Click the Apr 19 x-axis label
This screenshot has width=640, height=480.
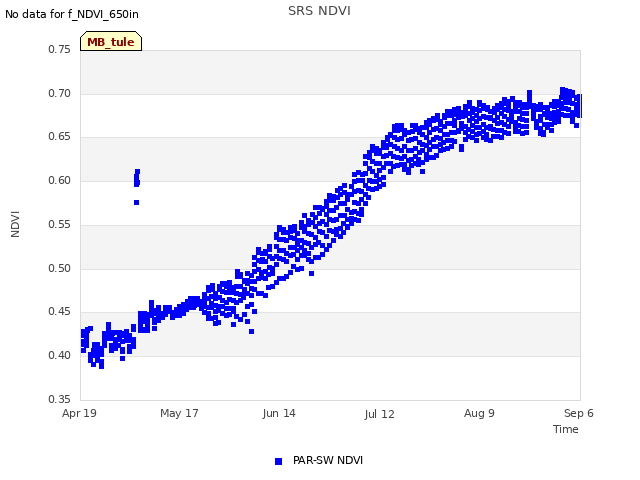tap(79, 413)
